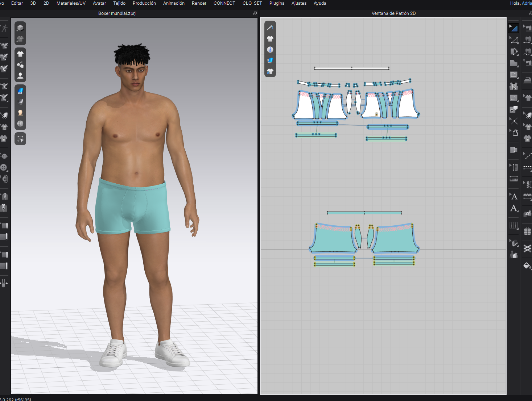
Task: Select the dashed diagonal line topstitch tool
Action: (x=527, y=156)
